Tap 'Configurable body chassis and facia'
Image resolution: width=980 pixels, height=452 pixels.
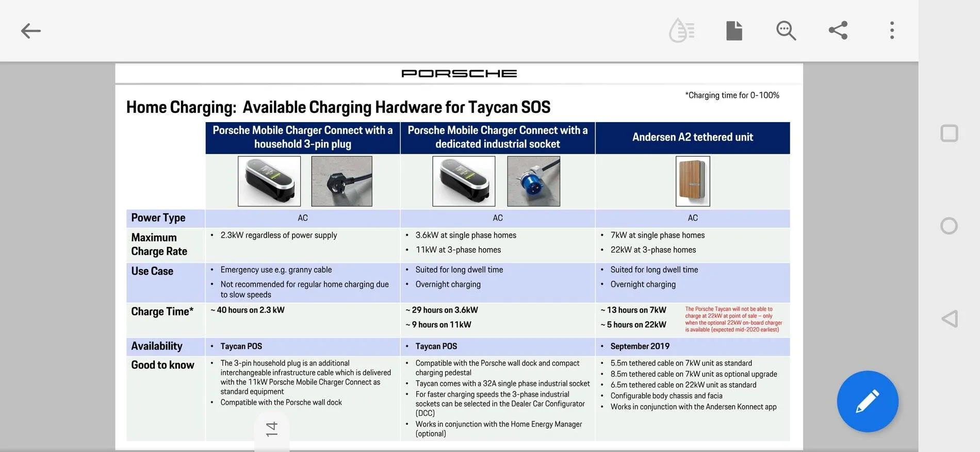coord(666,396)
